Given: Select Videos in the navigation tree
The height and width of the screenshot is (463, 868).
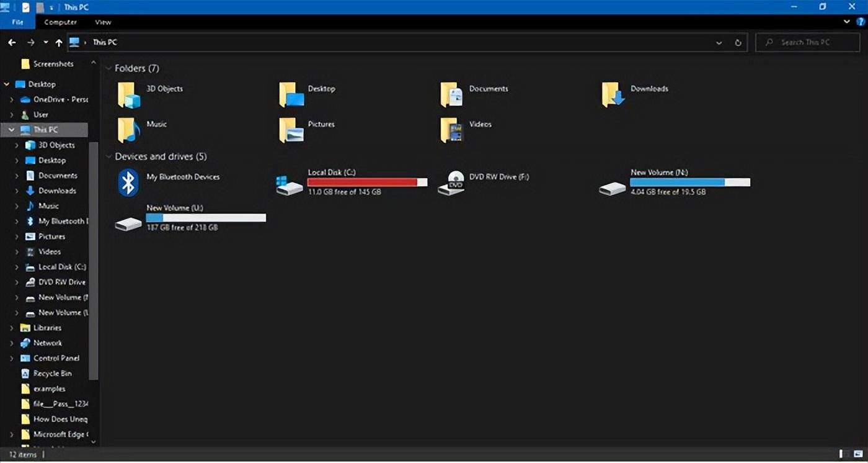Looking at the screenshot, I should pyautogui.click(x=43, y=251).
